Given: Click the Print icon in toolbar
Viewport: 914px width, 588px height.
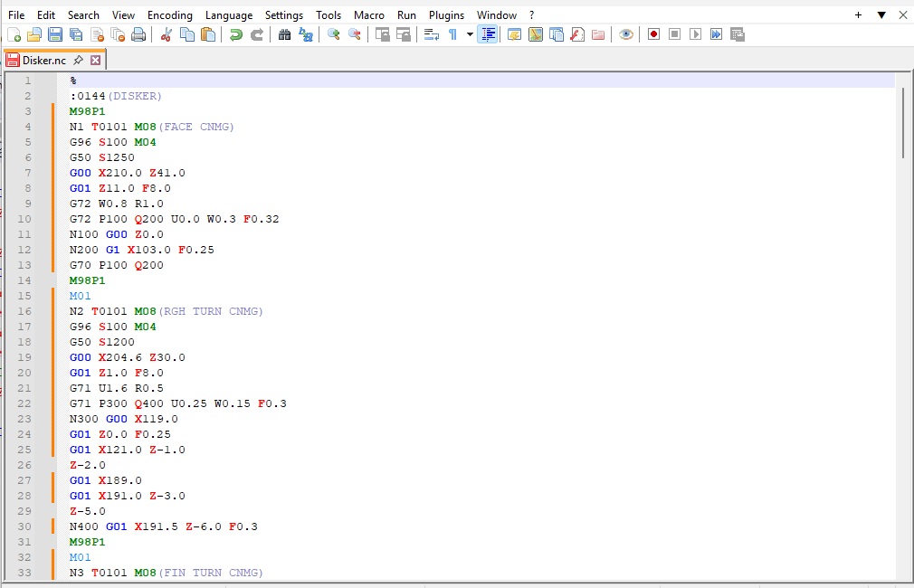Looking at the screenshot, I should click(138, 34).
